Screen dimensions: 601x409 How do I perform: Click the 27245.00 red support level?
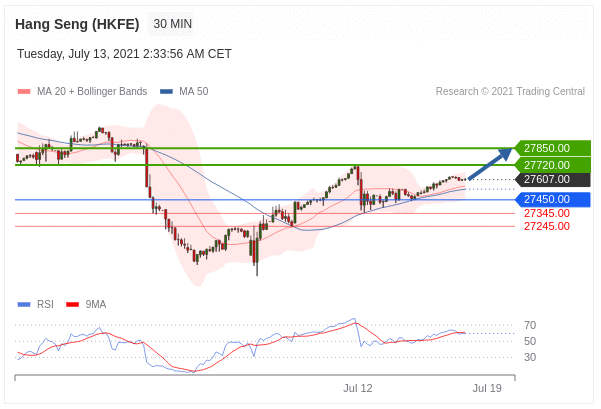pos(546,226)
